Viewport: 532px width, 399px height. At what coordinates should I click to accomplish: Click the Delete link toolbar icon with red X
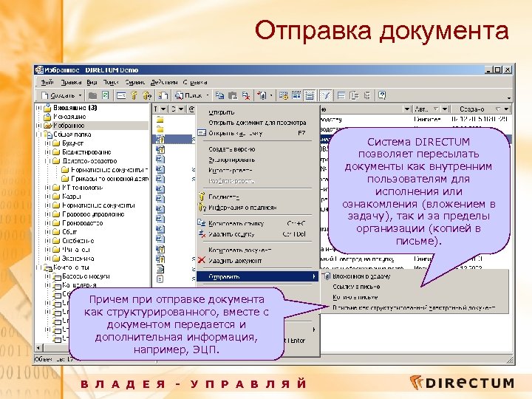(246, 95)
